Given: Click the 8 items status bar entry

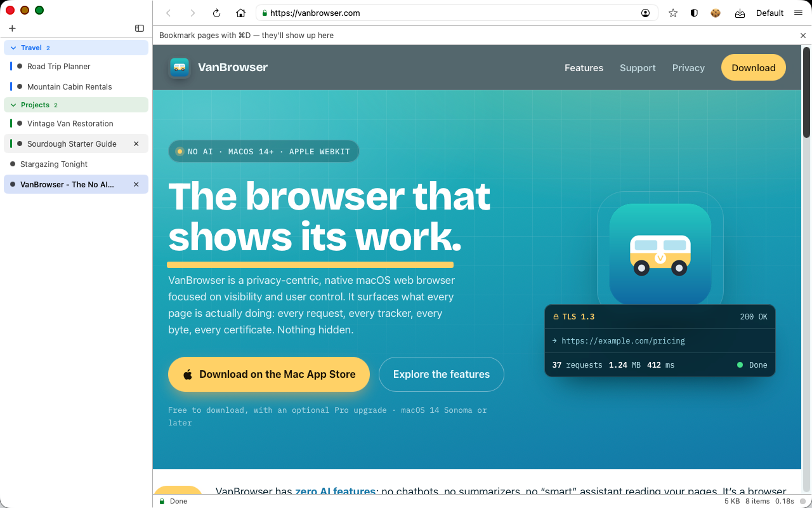Looking at the screenshot, I should (x=757, y=501).
